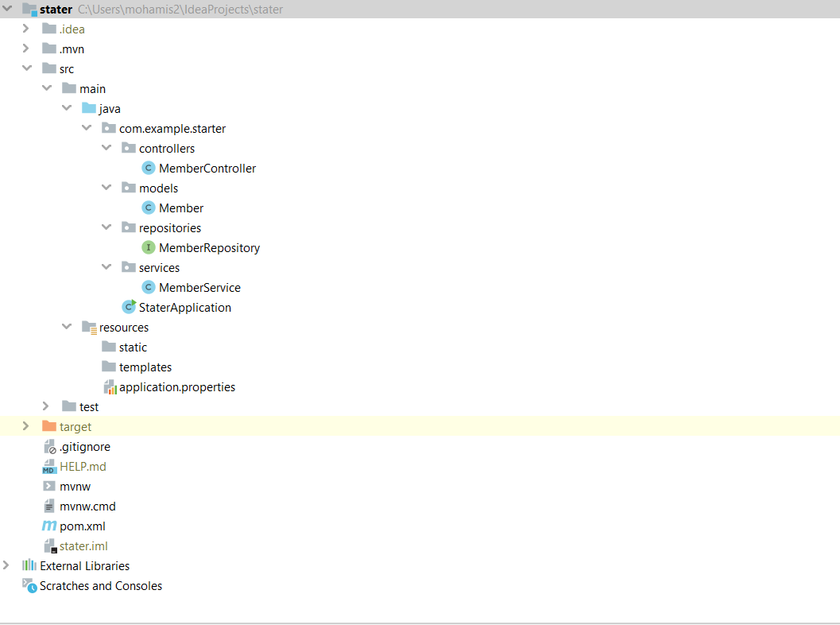840x625 pixels.
Task: Select the MemberRepository name
Action: [210, 248]
